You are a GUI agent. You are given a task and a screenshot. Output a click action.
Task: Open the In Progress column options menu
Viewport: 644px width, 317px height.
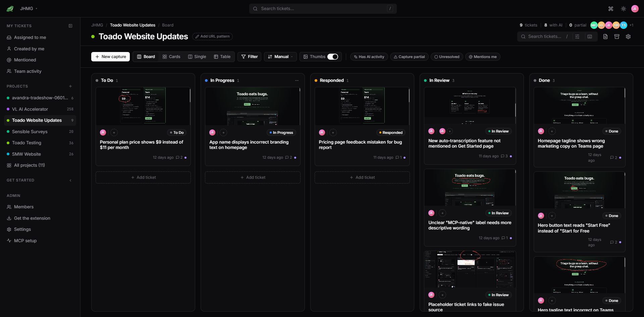297,81
